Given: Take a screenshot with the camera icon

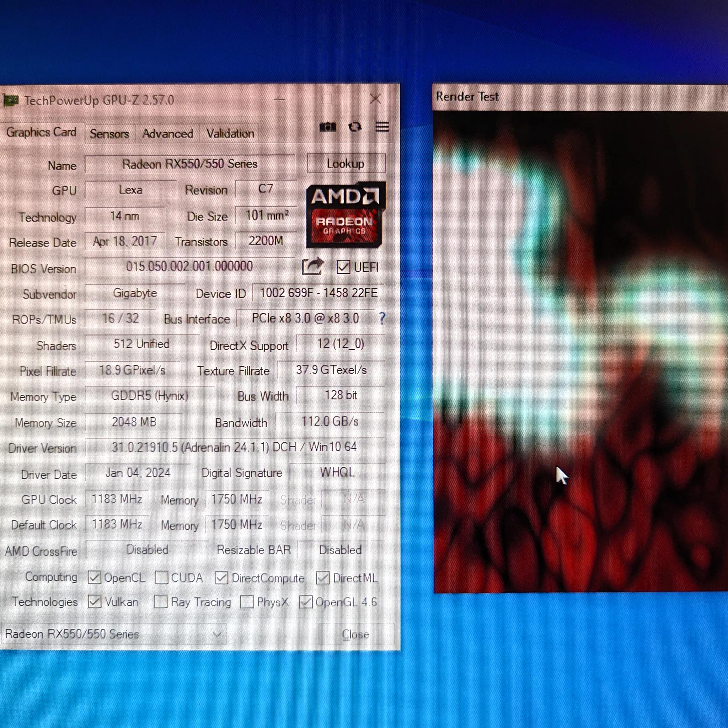Looking at the screenshot, I should (x=327, y=127).
